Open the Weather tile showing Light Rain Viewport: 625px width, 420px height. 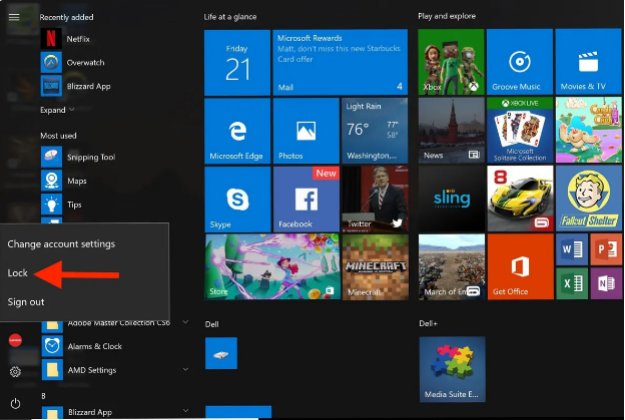[x=375, y=131]
